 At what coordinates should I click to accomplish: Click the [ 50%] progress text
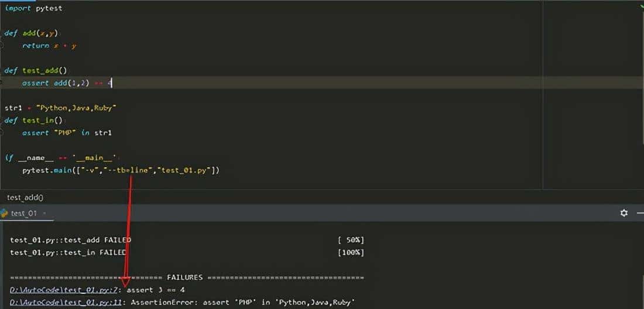point(351,240)
